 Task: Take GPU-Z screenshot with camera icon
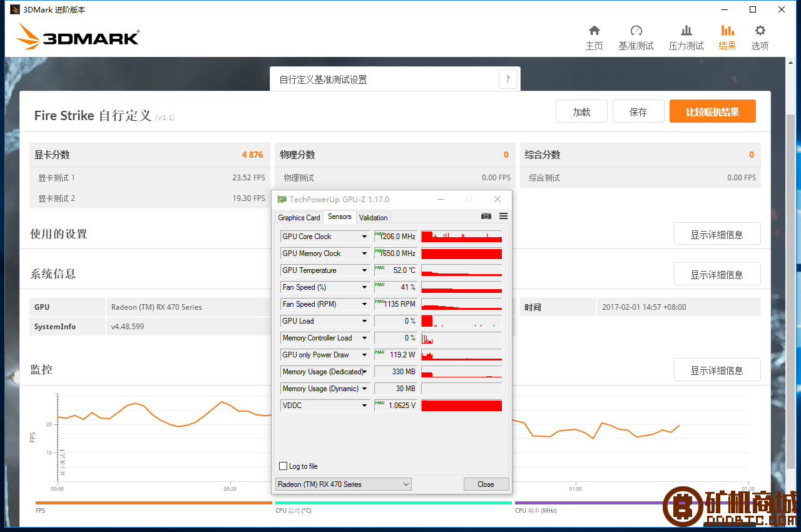(x=486, y=216)
